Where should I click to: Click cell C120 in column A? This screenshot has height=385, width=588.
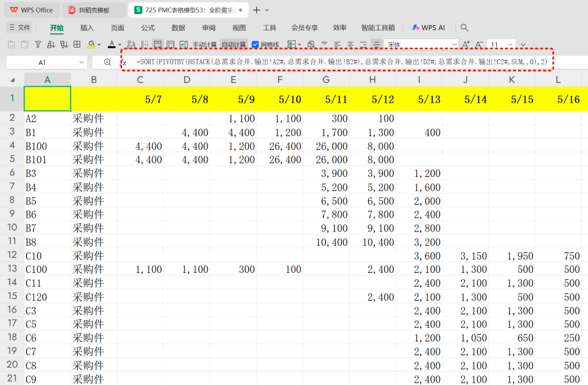coord(47,297)
